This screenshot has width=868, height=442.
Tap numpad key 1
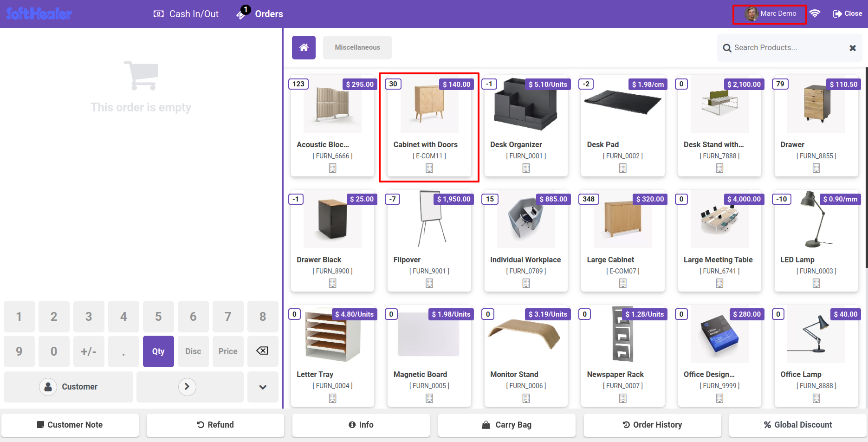click(19, 317)
